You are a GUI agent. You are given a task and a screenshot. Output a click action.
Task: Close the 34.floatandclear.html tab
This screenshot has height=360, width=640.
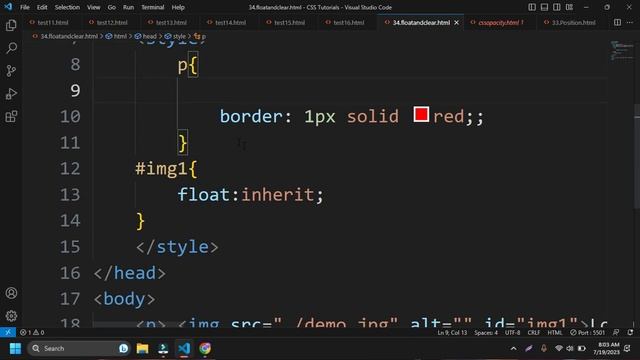456,22
